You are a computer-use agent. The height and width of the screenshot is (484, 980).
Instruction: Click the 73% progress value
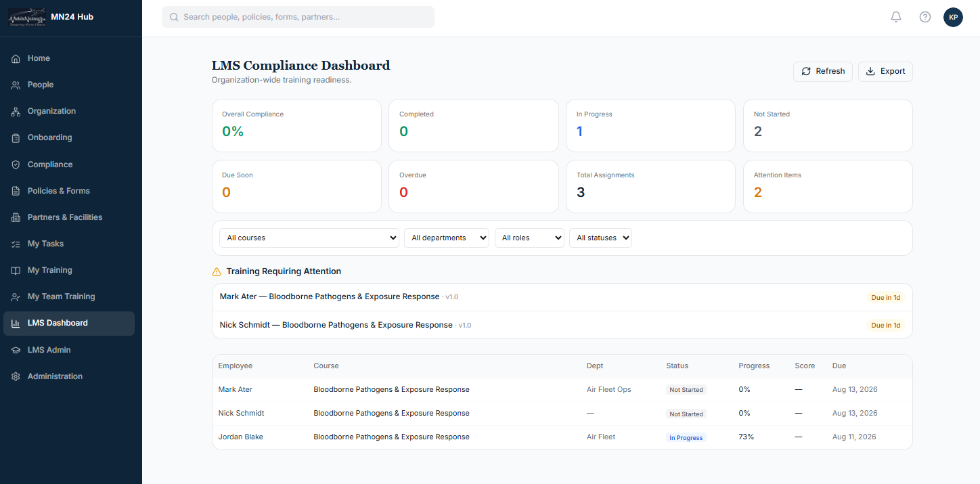[x=746, y=437]
